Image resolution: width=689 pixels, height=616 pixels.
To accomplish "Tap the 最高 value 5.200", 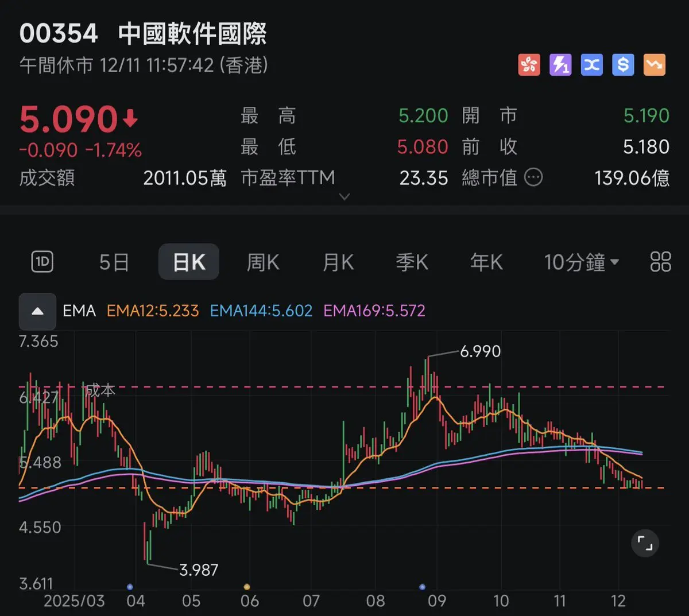I will [423, 116].
